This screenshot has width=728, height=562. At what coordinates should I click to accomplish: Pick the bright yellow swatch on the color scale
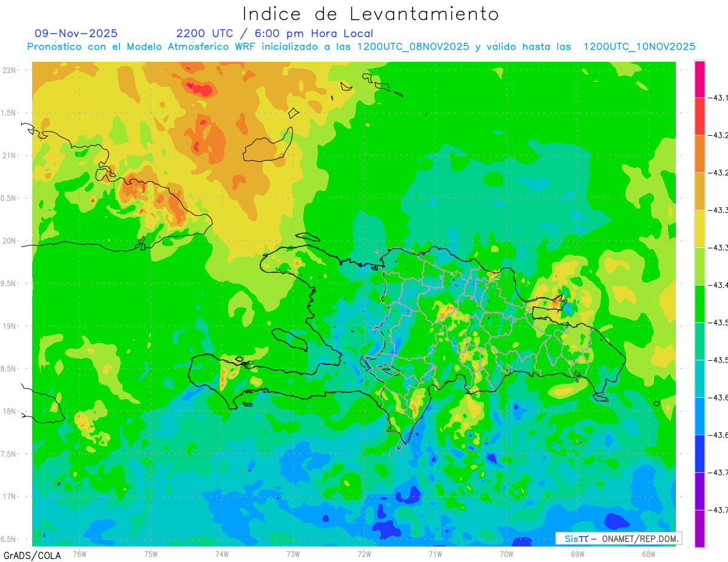699,229
